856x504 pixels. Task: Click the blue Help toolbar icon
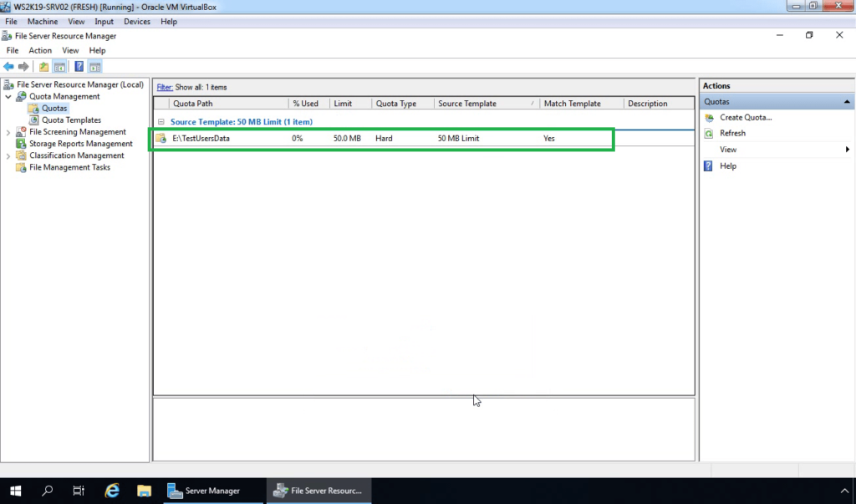79,67
